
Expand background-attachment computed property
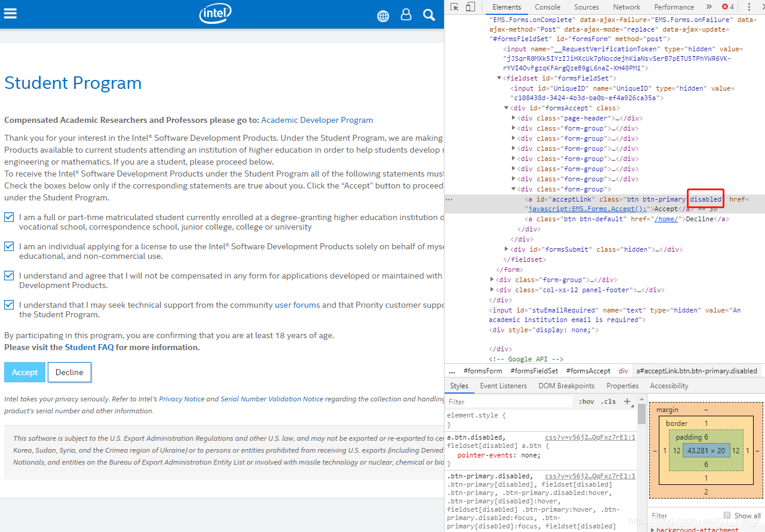point(653,529)
